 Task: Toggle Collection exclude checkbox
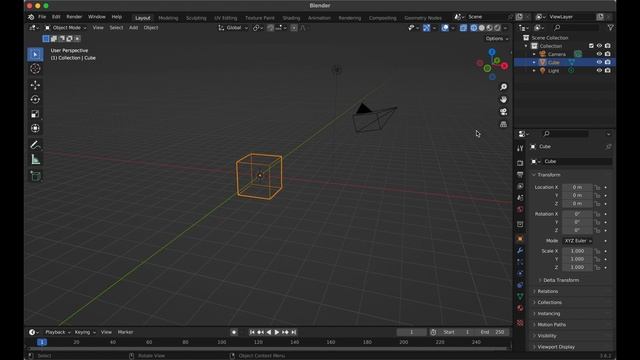[591, 46]
